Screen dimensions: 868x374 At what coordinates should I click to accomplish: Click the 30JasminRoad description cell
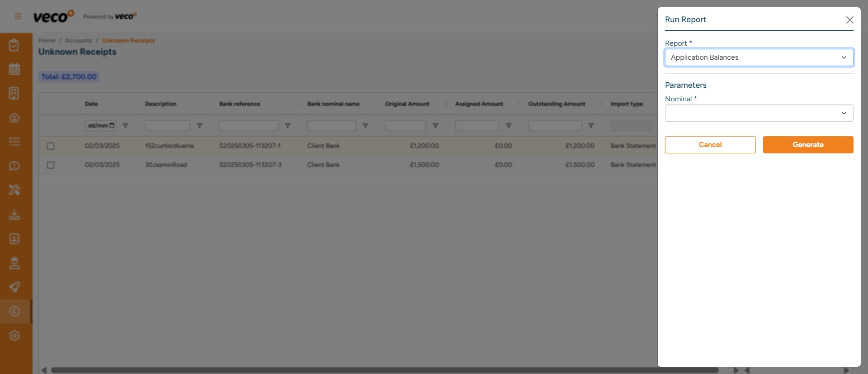coord(166,165)
